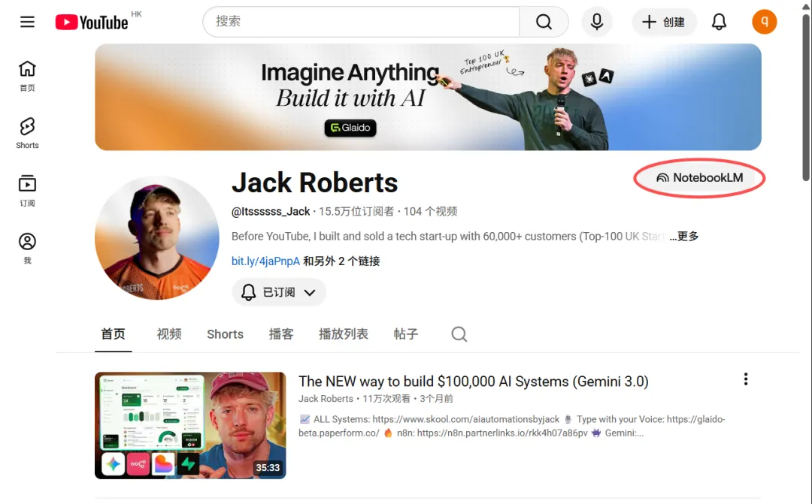The image size is (812, 504).
Task: Switch to the 帖子 tab
Action: (x=406, y=334)
